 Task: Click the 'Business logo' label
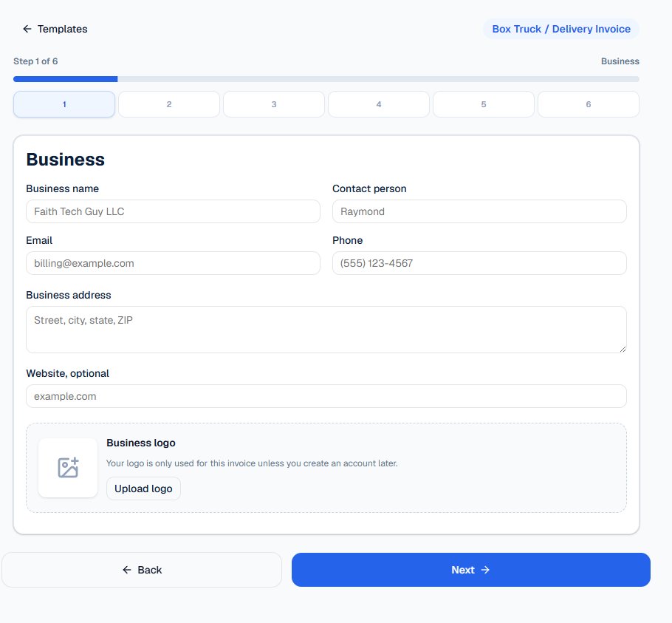141,443
